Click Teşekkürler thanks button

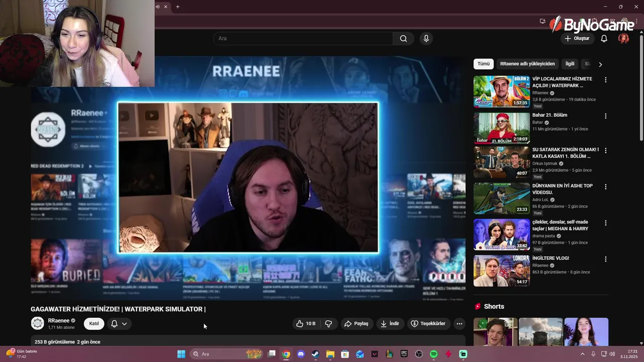click(428, 324)
